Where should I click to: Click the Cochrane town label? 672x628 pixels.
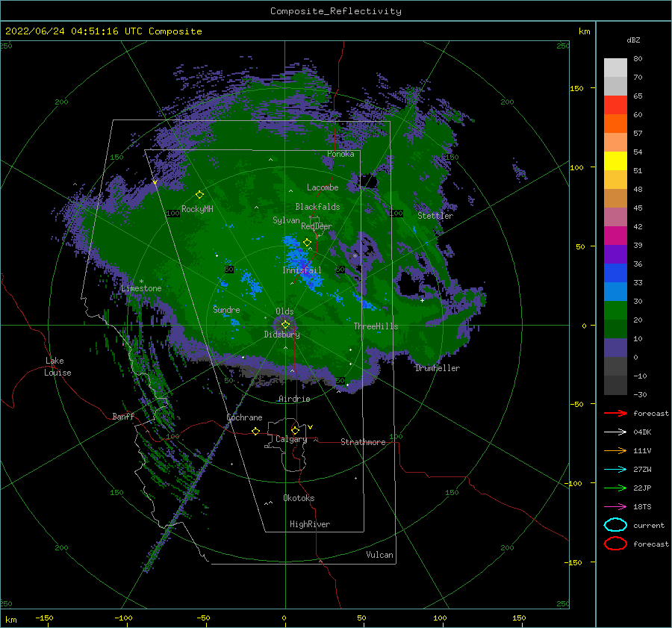244,417
